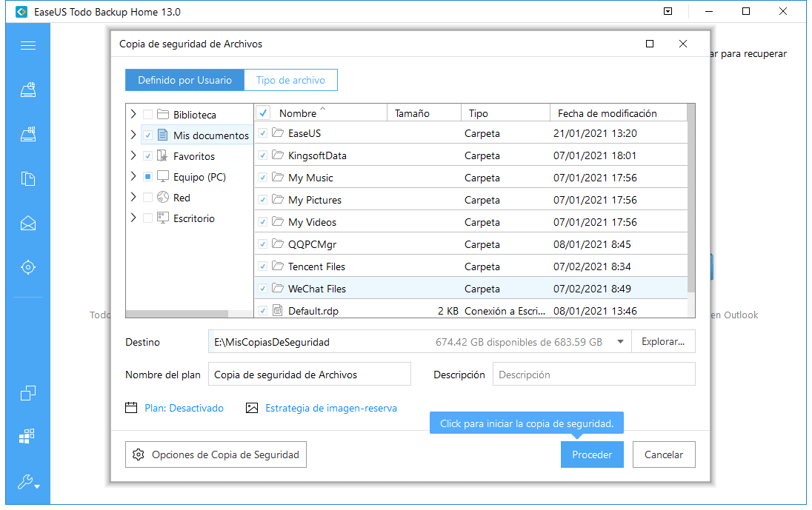The image size is (812, 510).
Task: Open the Destino path dropdown arrow
Action: [620, 341]
